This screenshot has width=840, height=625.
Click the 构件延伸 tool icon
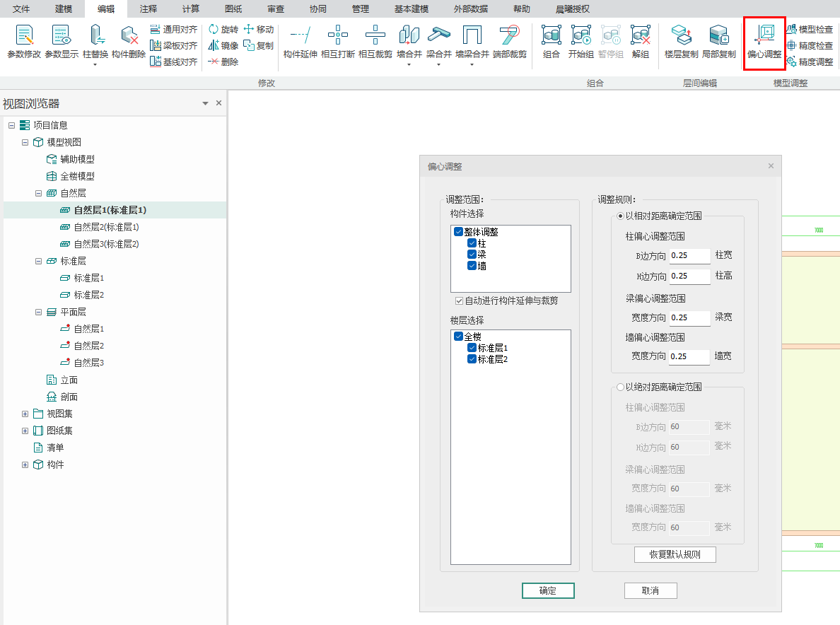tap(300, 36)
